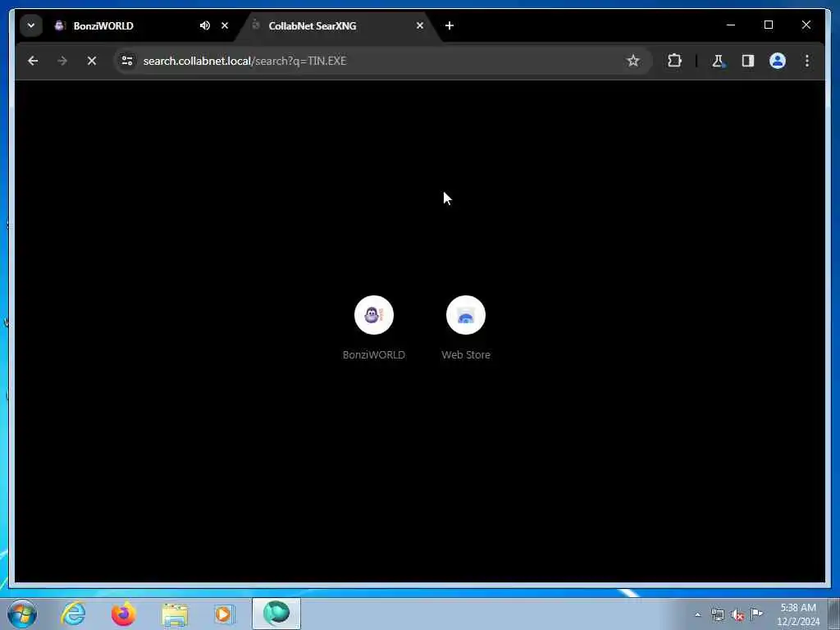840x630 pixels.
Task: Select the CollabNet SearXNG tab
Action: tap(337, 25)
